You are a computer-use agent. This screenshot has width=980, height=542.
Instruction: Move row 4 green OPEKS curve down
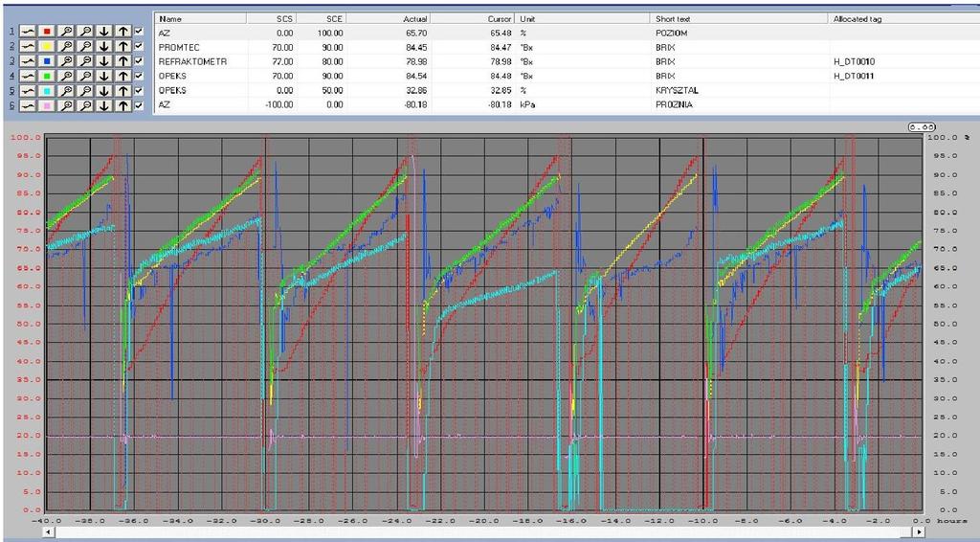104,76
